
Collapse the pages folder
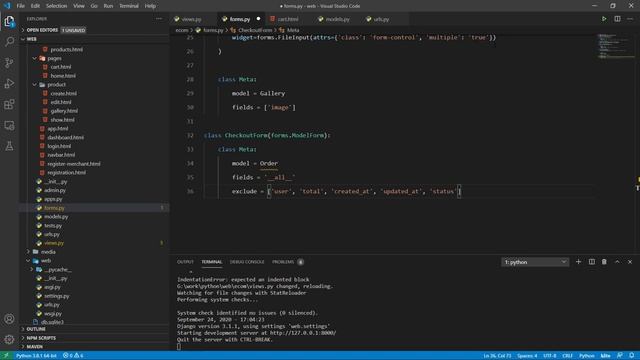(54, 58)
